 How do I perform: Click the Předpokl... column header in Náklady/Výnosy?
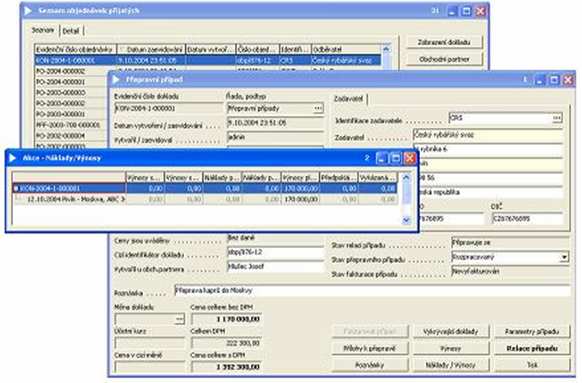point(339,178)
